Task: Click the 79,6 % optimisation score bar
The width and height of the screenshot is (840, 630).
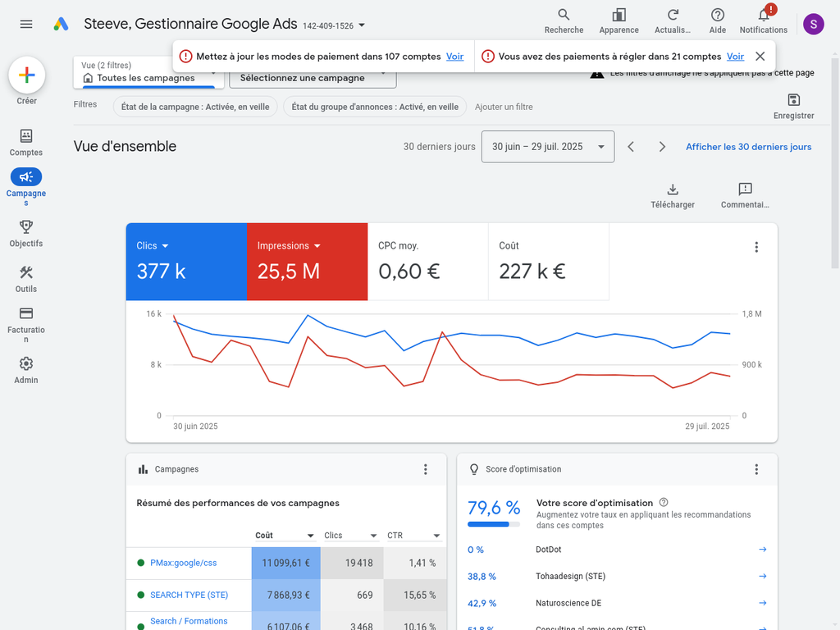Action: pos(493,524)
